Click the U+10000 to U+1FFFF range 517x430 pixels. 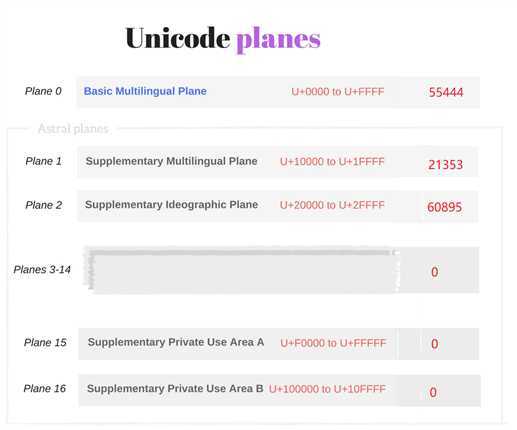(332, 162)
